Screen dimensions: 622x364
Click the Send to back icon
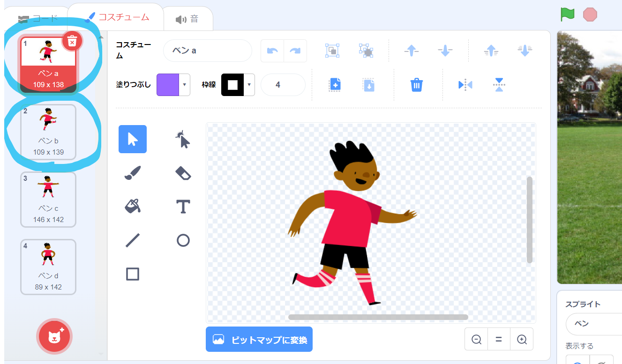(x=525, y=51)
